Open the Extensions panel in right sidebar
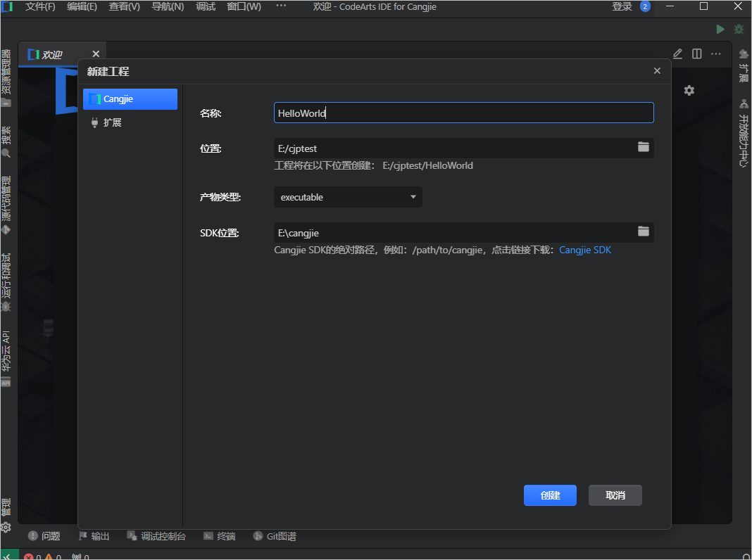The image size is (752, 560). (x=744, y=65)
